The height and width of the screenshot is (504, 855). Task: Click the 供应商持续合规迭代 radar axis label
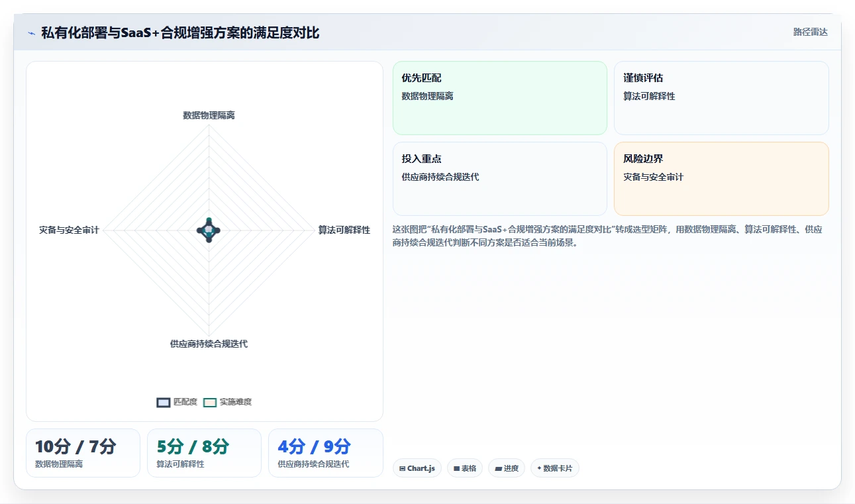209,344
